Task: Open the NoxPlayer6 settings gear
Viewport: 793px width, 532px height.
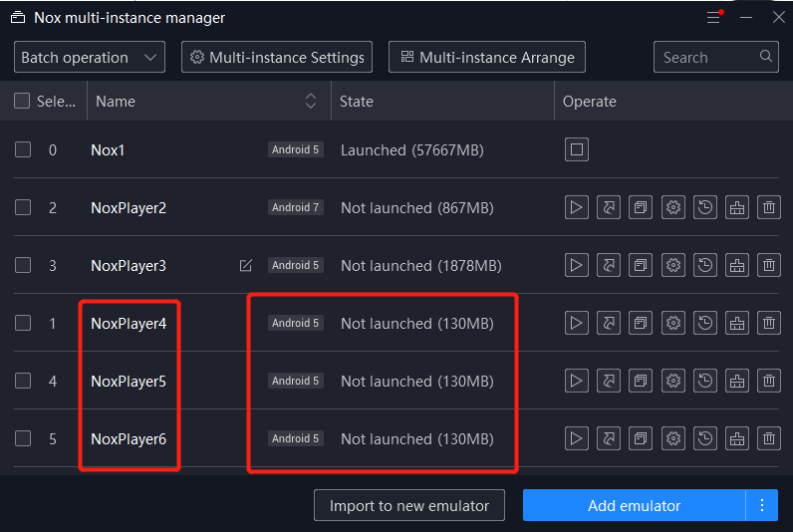Action: tap(673, 438)
